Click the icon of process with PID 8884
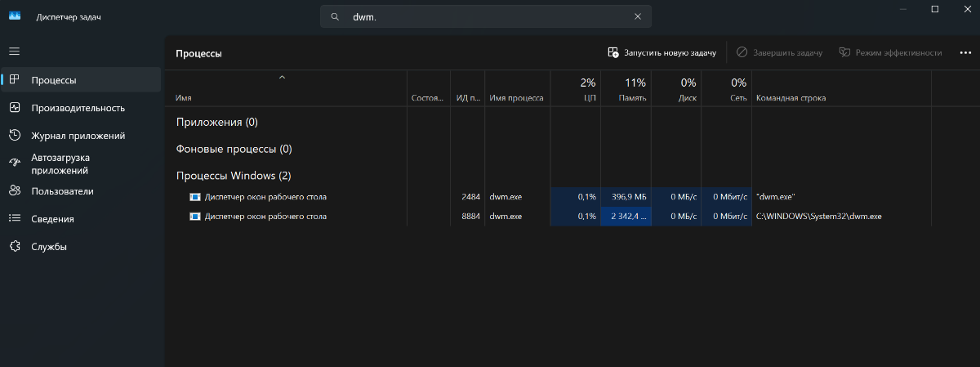This screenshot has width=980, height=367. (194, 217)
